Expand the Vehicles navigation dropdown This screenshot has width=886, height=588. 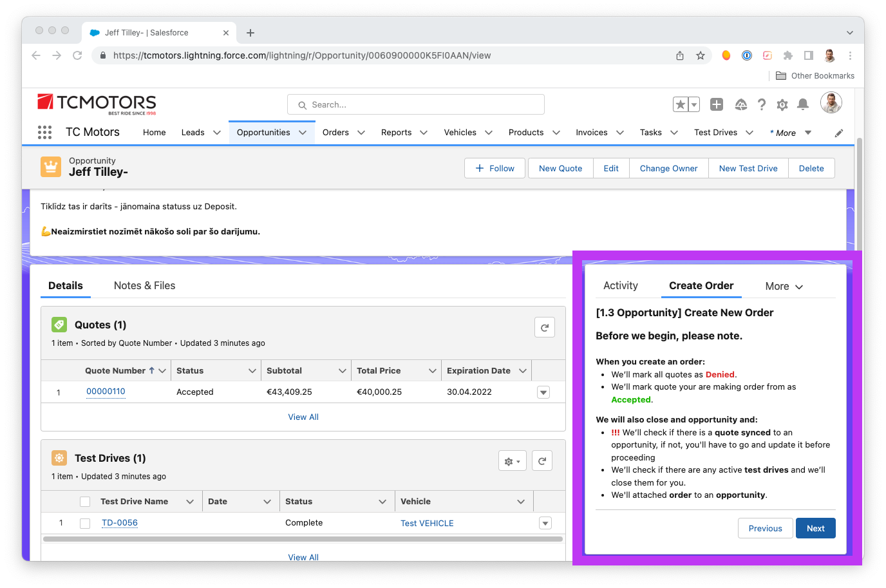pos(489,133)
